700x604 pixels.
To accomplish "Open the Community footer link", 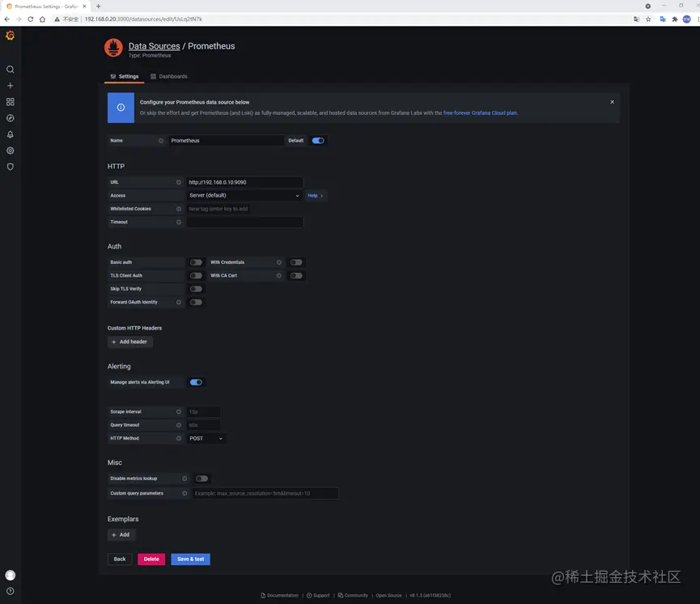I will click(353, 596).
